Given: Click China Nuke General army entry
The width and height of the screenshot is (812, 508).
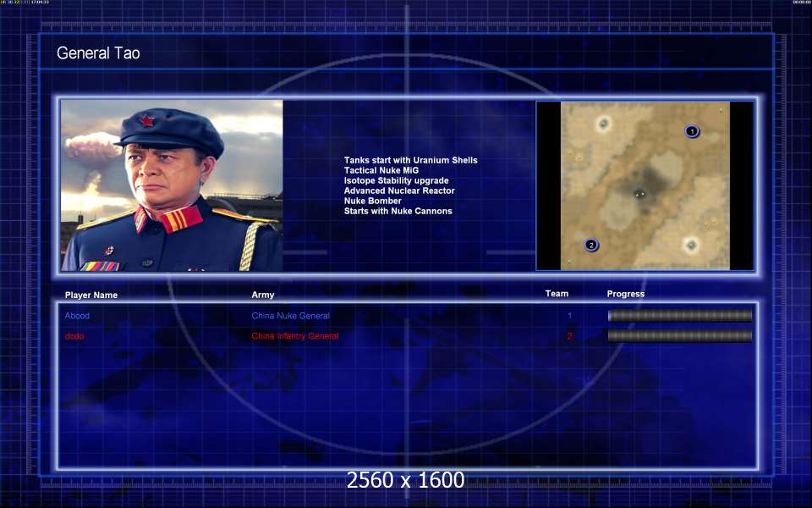Looking at the screenshot, I should pyautogui.click(x=290, y=316).
